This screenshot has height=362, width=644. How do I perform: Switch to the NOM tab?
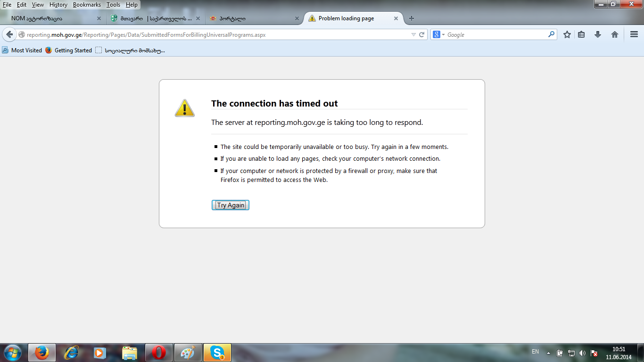52,18
